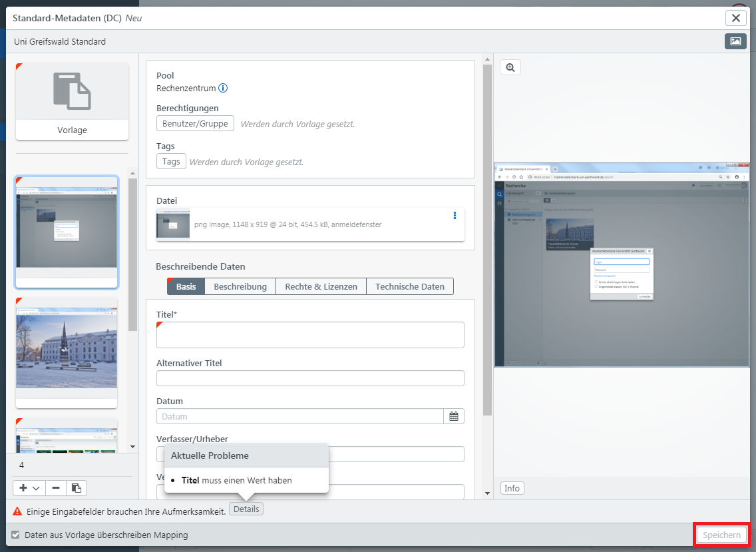Open Rechenzentrum pool info icon
Viewport: 756px width, 552px height.
click(224, 88)
